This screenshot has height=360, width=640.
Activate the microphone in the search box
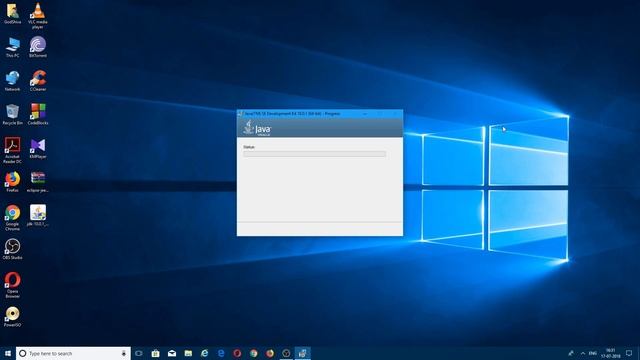pyautogui.click(x=124, y=353)
